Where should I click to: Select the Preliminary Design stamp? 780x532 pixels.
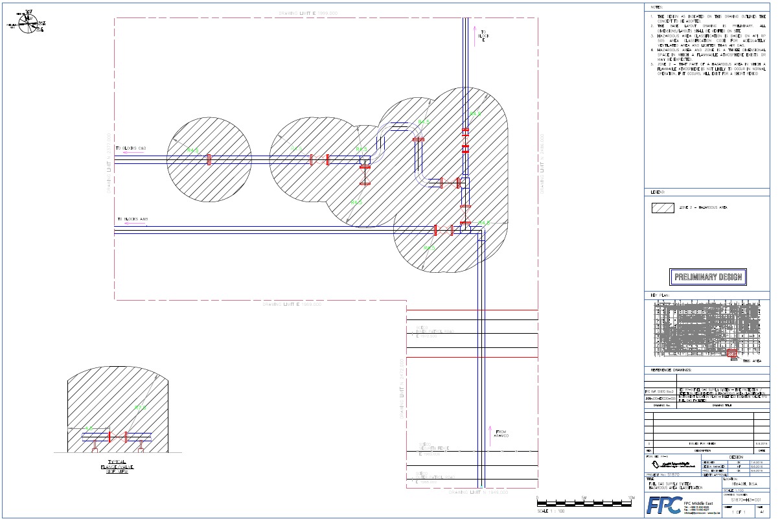(x=707, y=277)
